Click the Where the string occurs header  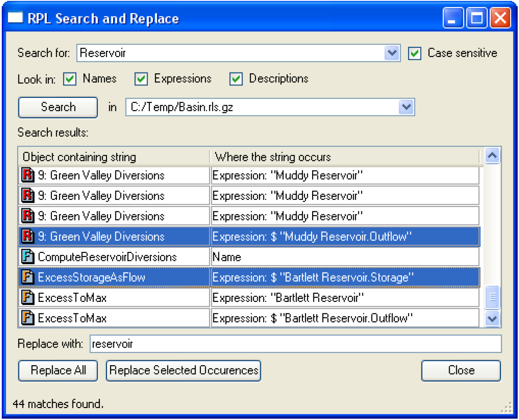[345, 157]
